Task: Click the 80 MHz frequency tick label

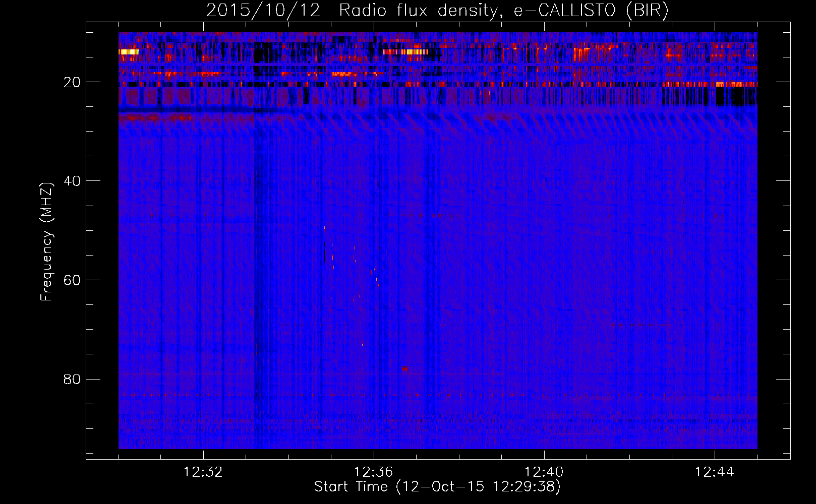Action: point(72,379)
